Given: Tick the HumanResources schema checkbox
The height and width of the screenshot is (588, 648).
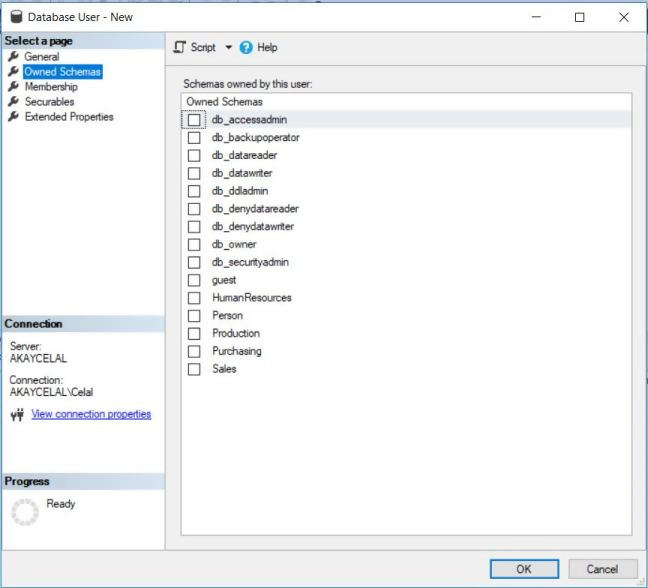Looking at the screenshot, I should pyautogui.click(x=194, y=298).
